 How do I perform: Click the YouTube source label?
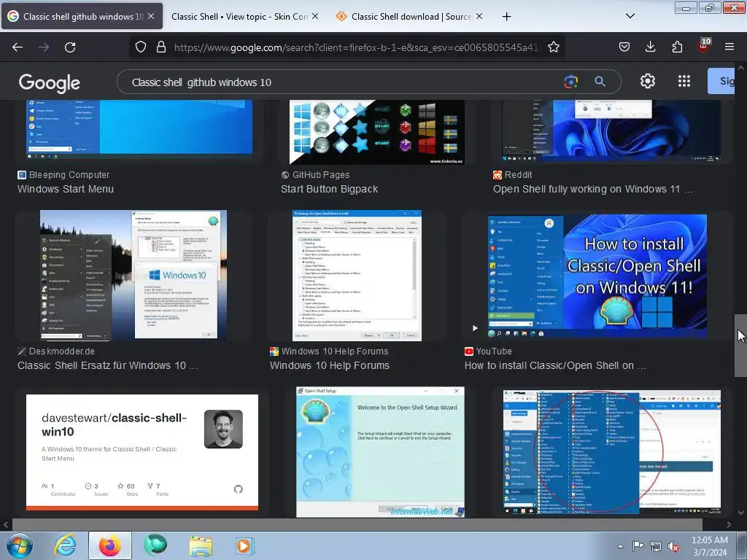(494, 351)
